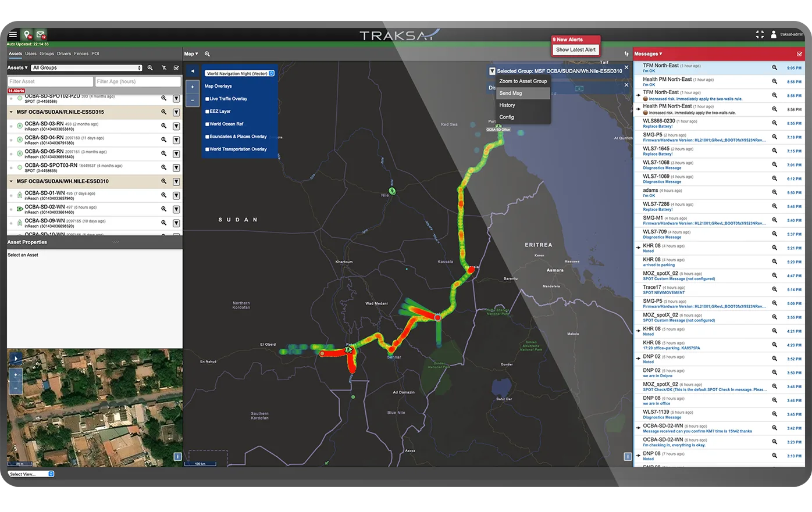Open the unread messages envelope icon
Viewport: 812px width, 512px height.
point(41,35)
